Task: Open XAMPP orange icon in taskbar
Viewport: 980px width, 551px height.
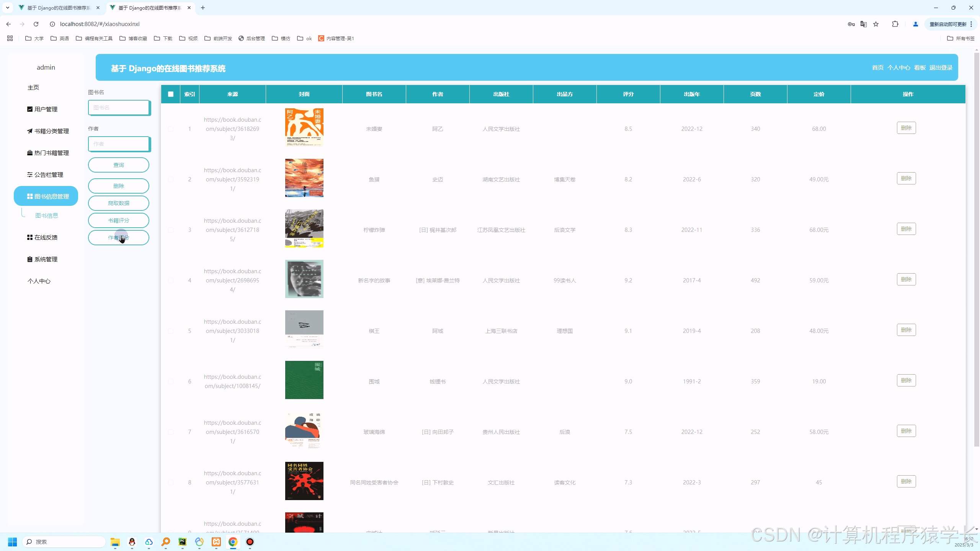Action: point(216,542)
